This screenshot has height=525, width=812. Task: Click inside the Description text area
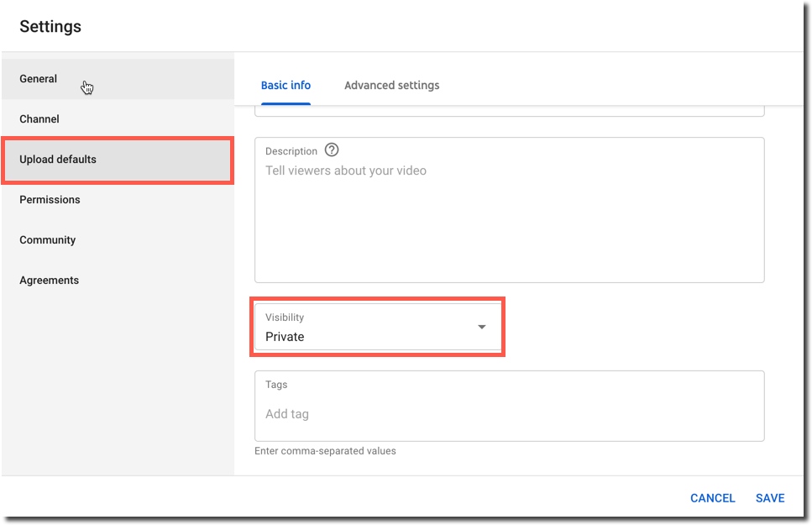[x=510, y=210]
